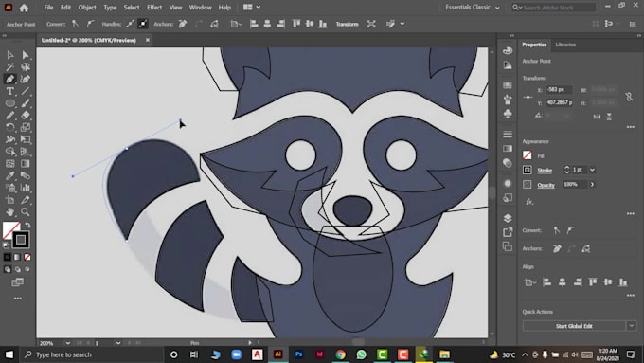The image size is (644, 363).
Task: Open the zoom level 200% dropdown
Action: click(x=68, y=343)
